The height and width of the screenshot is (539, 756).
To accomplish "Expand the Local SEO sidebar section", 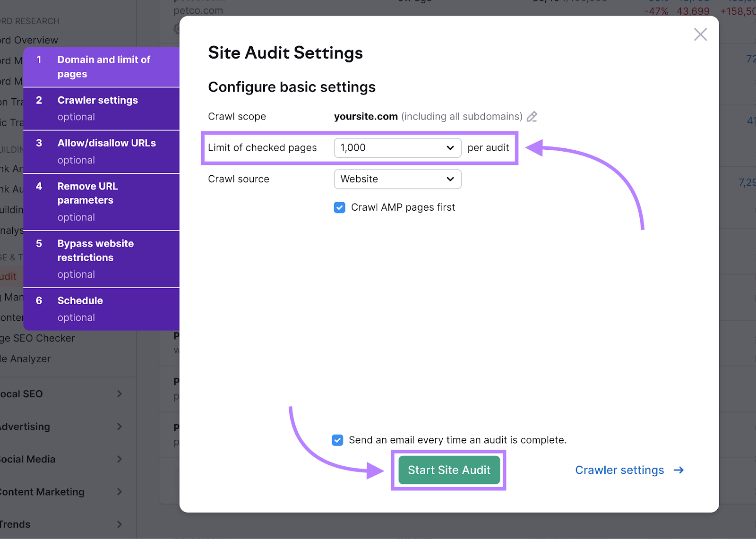I will (120, 394).
